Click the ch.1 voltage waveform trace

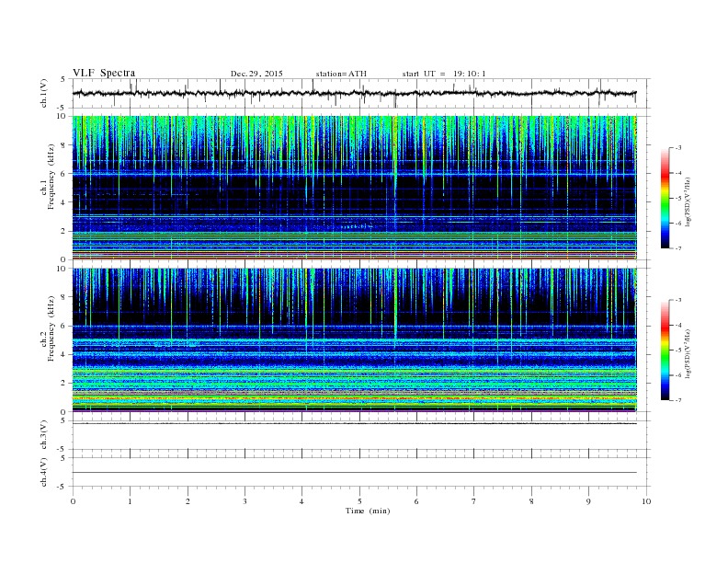[x=354, y=93]
